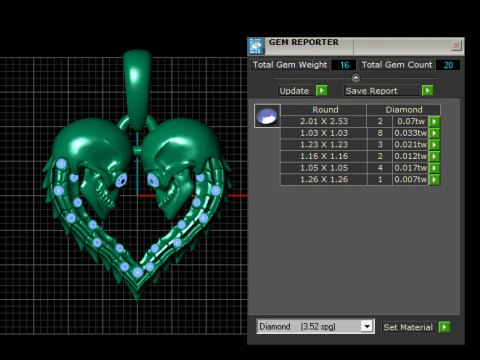Click the Total Gem Count value 20
The width and height of the screenshot is (480, 360).
(448, 65)
